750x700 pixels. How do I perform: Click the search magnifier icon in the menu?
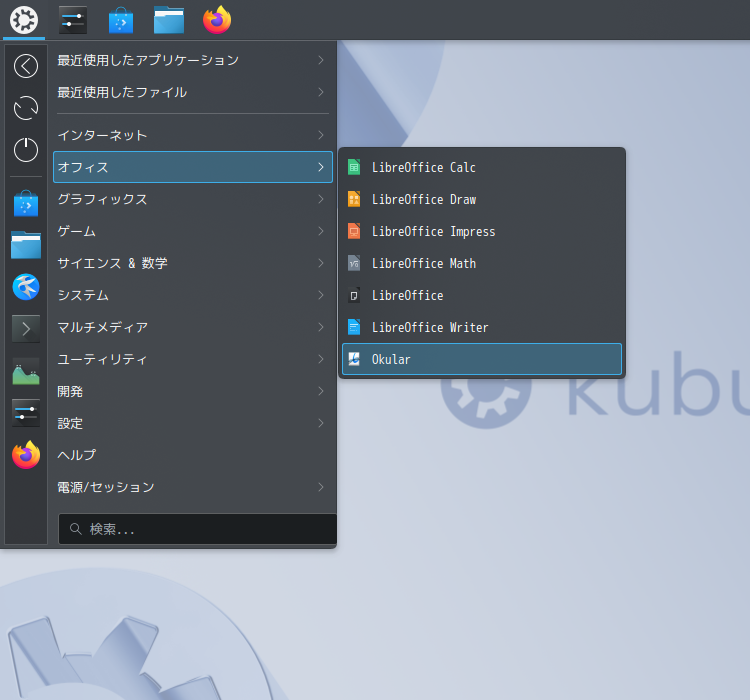76,529
